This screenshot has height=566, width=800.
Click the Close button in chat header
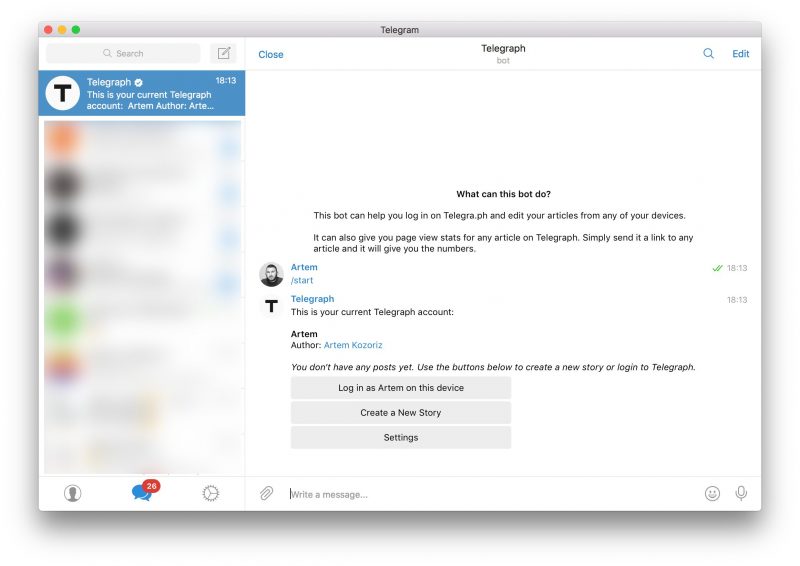tap(270, 55)
